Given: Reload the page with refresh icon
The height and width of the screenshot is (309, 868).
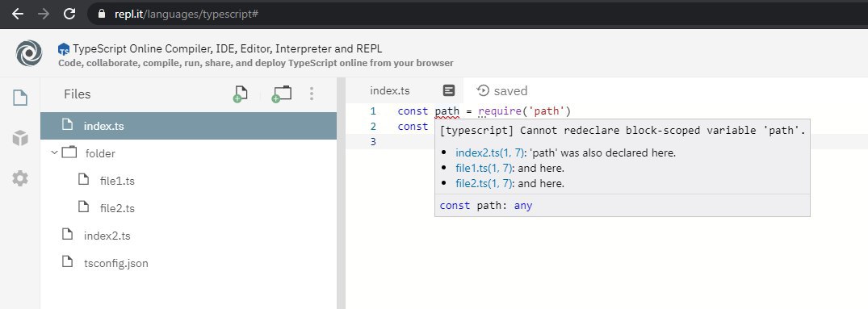Looking at the screenshot, I should (69, 14).
